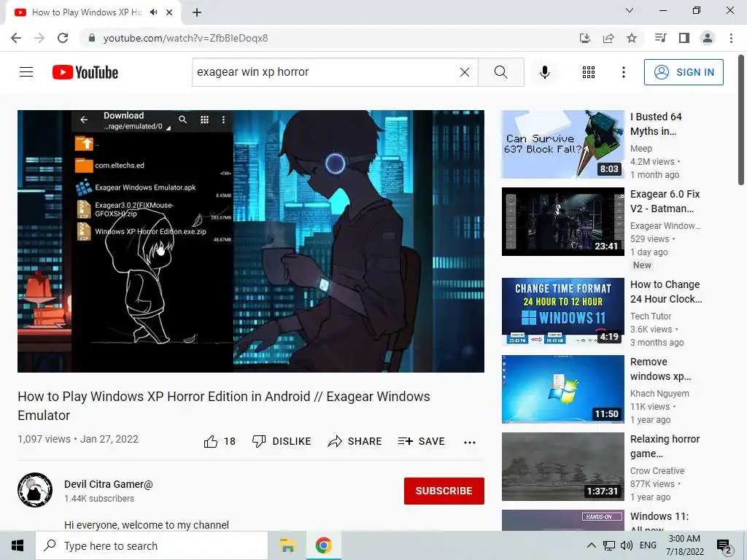The image size is (747, 560).
Task: Open Remove windows xp video thumbnail
Action: (562, 389)
